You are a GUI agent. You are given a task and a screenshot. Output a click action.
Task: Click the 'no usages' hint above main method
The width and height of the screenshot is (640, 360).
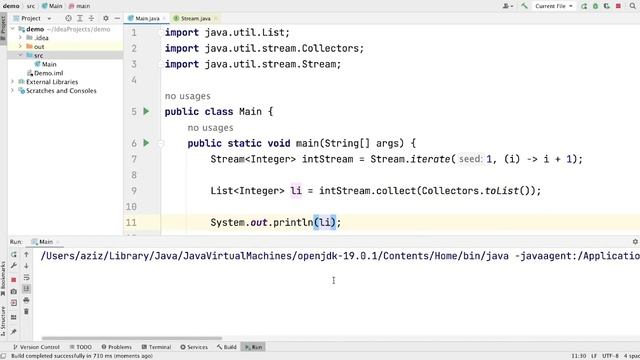pos(211,128)
